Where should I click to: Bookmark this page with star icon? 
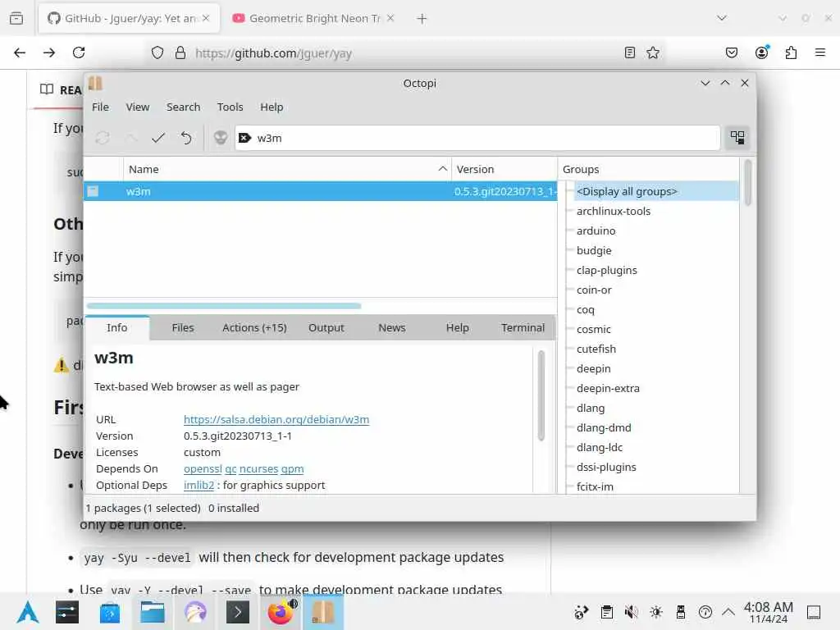coord(652,52)
